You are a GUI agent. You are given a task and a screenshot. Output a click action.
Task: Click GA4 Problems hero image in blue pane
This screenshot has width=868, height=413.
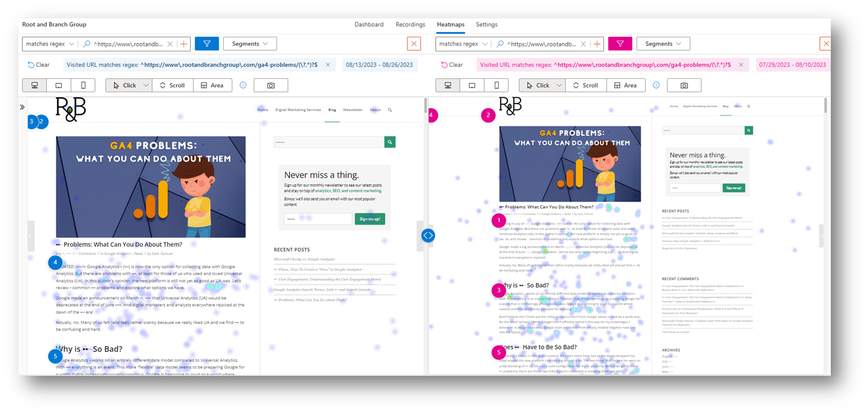(151, 186)
